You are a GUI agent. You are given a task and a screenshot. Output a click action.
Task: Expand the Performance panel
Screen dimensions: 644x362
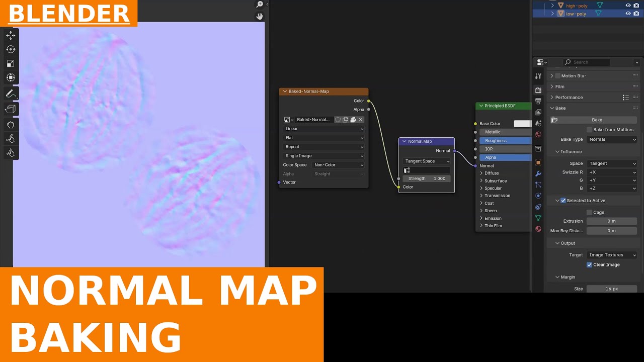point(552,98)
